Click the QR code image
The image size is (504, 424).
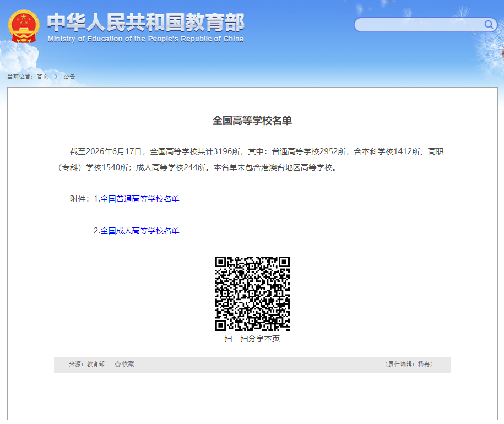click(252, 293)
